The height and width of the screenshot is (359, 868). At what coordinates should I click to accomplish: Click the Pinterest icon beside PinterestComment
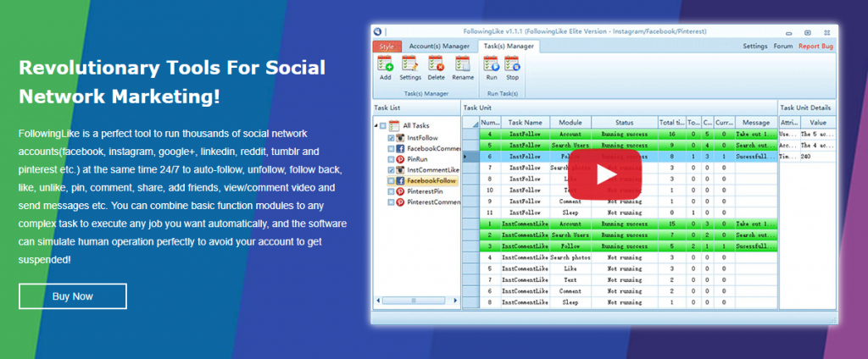(400, 202)
